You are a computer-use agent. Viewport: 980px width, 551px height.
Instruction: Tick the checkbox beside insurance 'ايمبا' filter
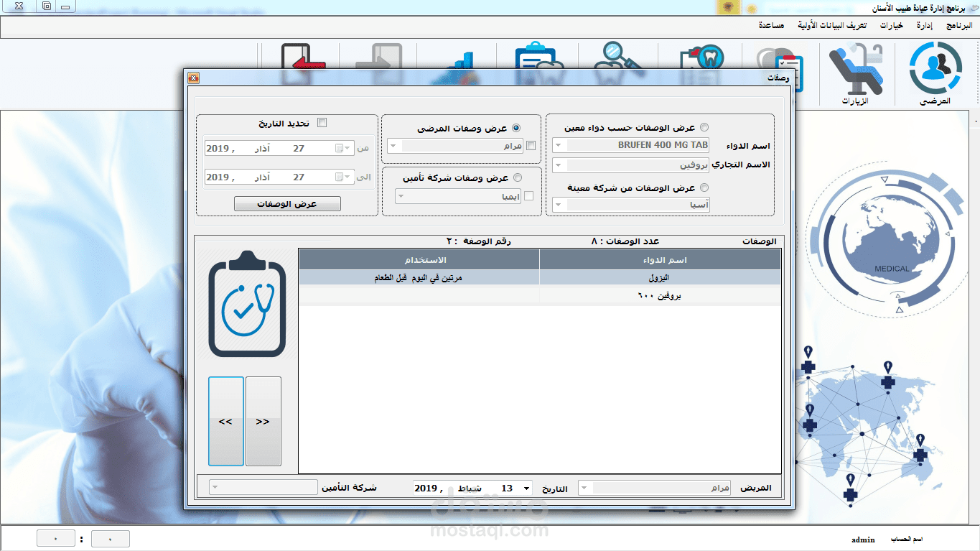529,196
